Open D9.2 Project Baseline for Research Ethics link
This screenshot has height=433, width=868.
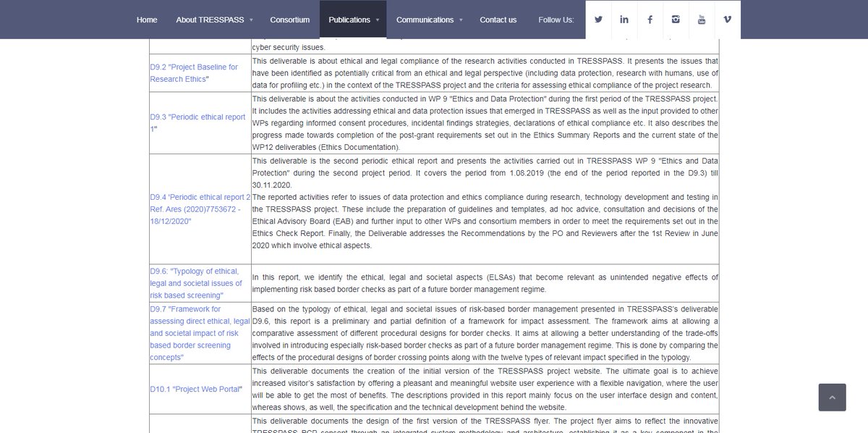pos(194,72)
